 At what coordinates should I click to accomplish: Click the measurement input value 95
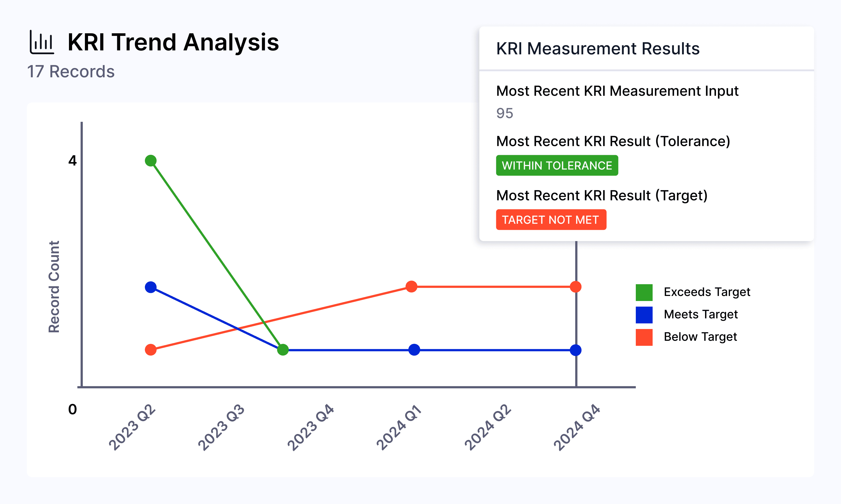pos(505,113)
